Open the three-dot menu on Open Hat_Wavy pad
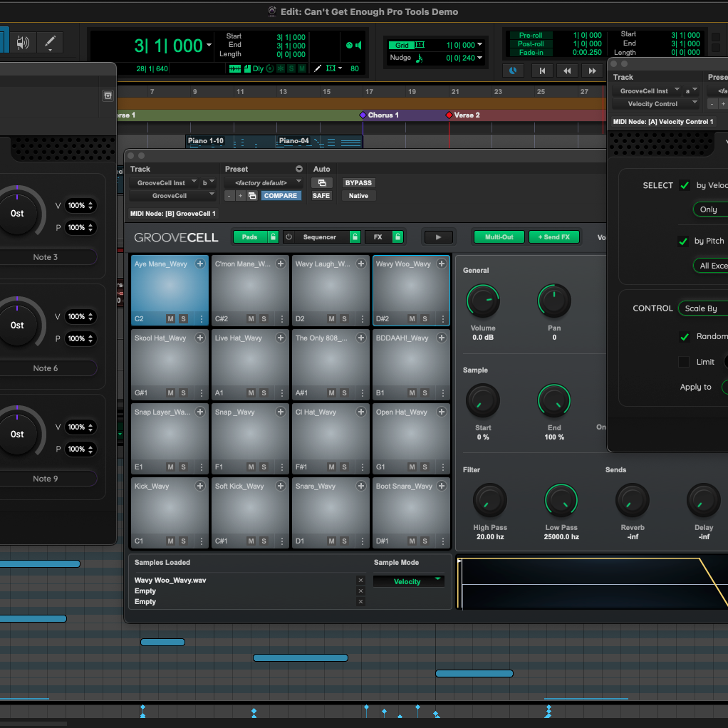This screenshot has height=728, width=728. [x=443, y=467]
